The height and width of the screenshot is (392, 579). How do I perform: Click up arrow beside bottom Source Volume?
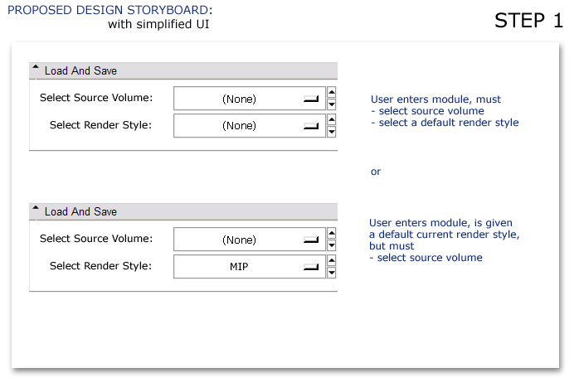click(332, 233)
